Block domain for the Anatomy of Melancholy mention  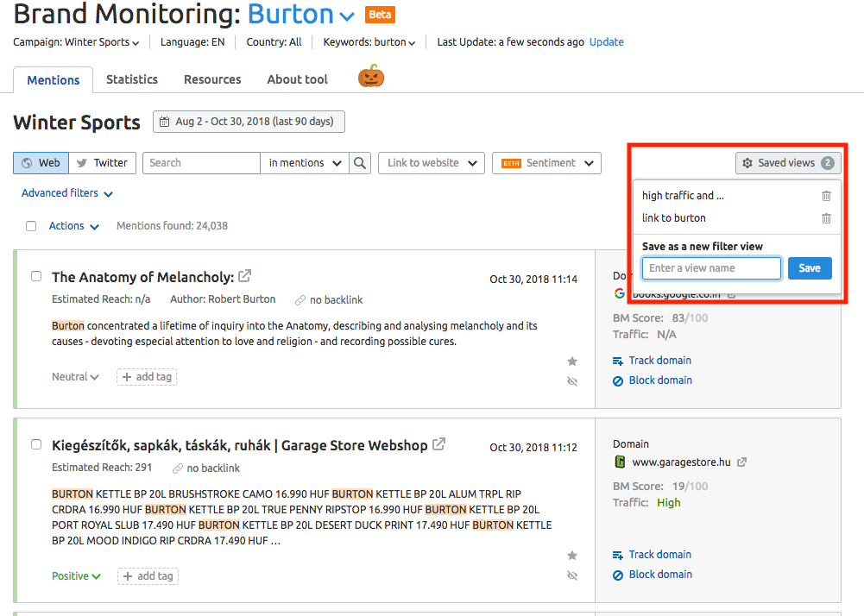(x=653, y=380)
